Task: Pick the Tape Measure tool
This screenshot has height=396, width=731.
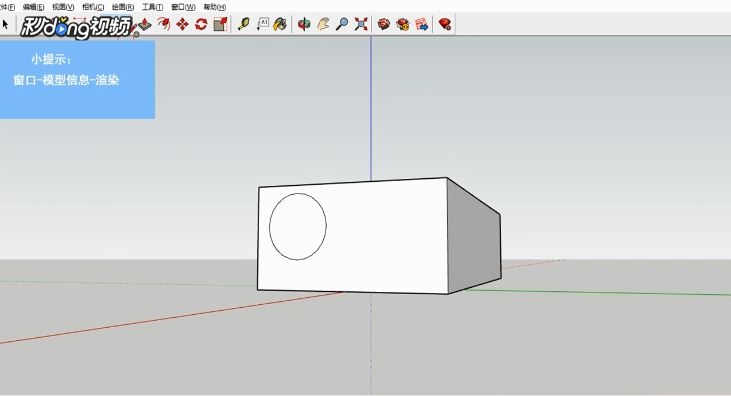Action: pos(243,24)
